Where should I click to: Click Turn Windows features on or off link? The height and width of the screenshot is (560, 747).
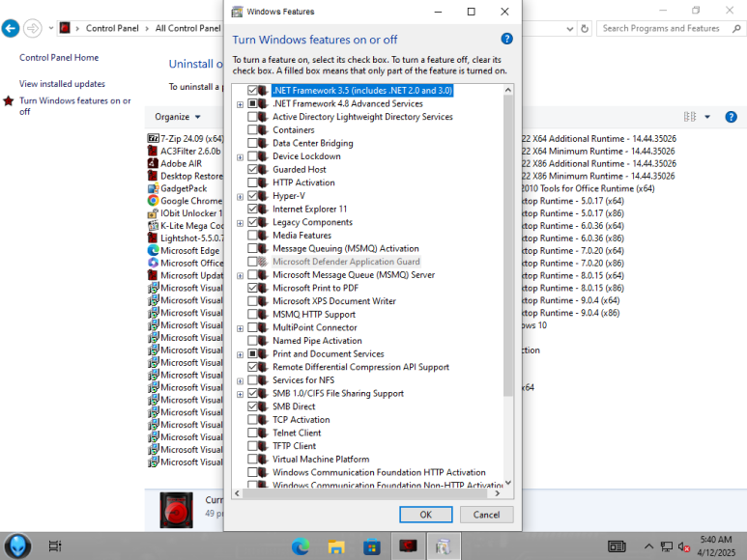coord(74,106)
